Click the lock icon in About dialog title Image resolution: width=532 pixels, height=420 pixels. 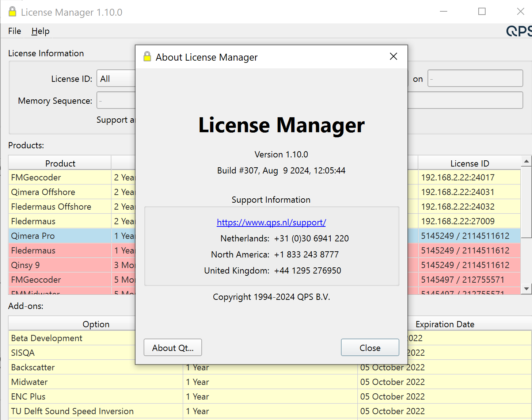coord(147,57)
